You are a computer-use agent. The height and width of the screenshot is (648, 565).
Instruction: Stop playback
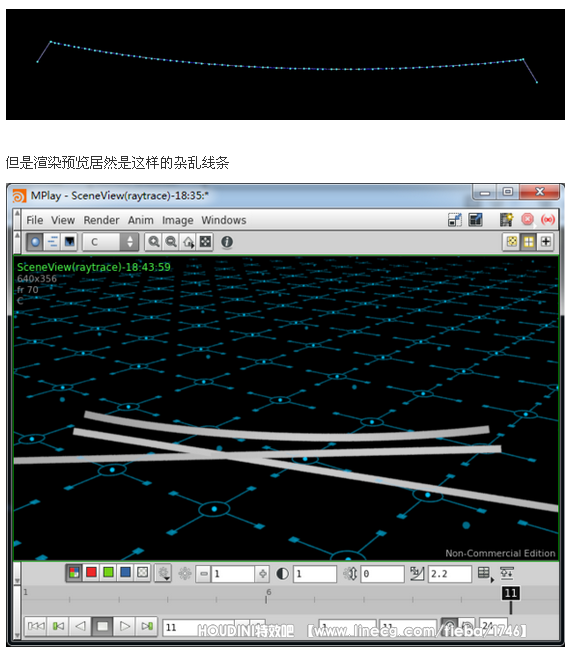point(103,626)
